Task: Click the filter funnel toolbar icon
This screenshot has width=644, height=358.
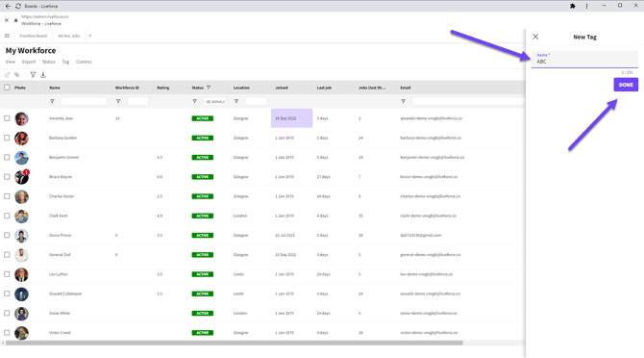Action: click(33, 75)
